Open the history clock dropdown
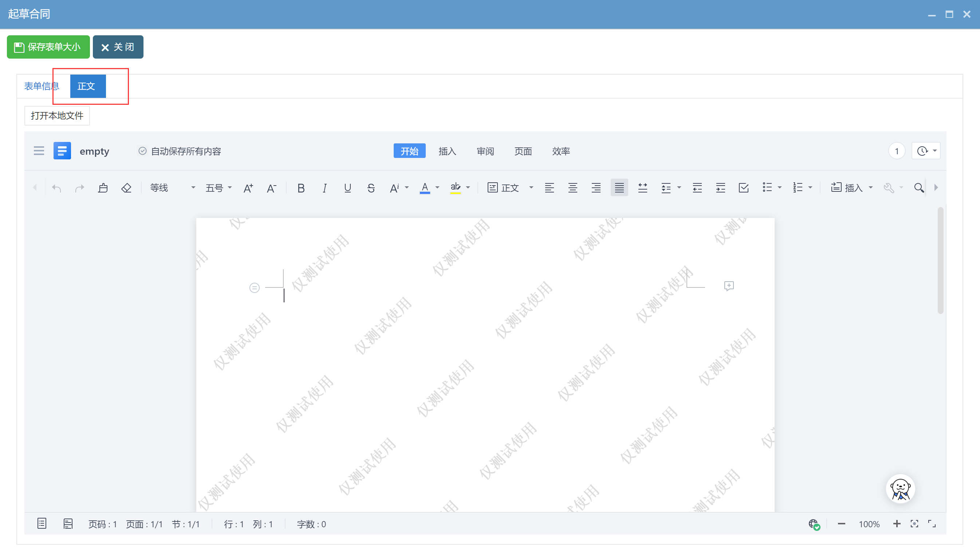Viewport: 980px width, 560px height. (x=926, y=151)
